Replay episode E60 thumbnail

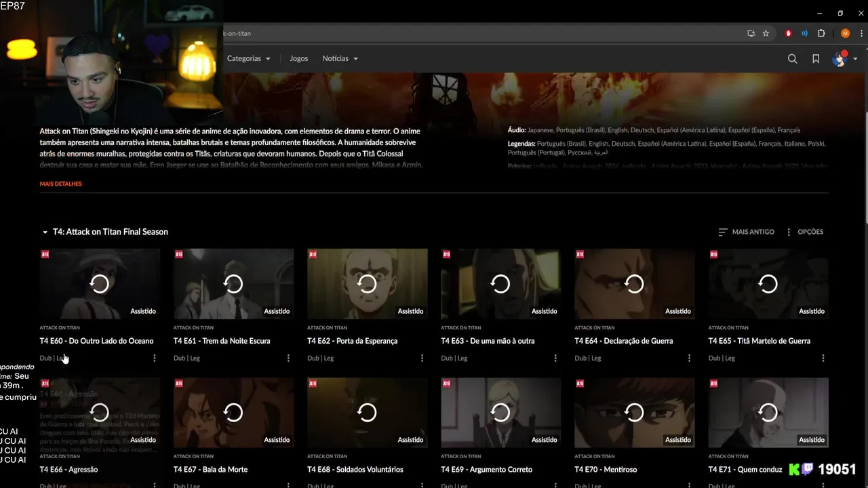[x=100, y=283]
